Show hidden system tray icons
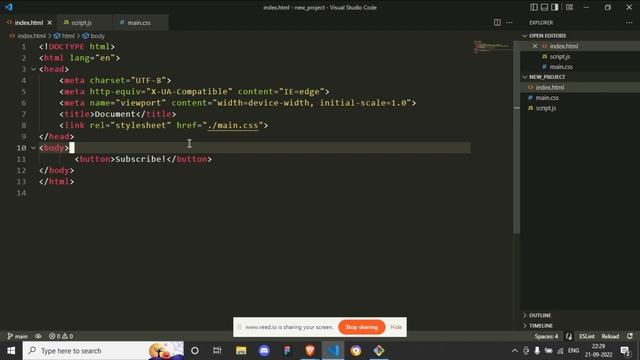Screen dimensions: 640x360 coord(514,351)
